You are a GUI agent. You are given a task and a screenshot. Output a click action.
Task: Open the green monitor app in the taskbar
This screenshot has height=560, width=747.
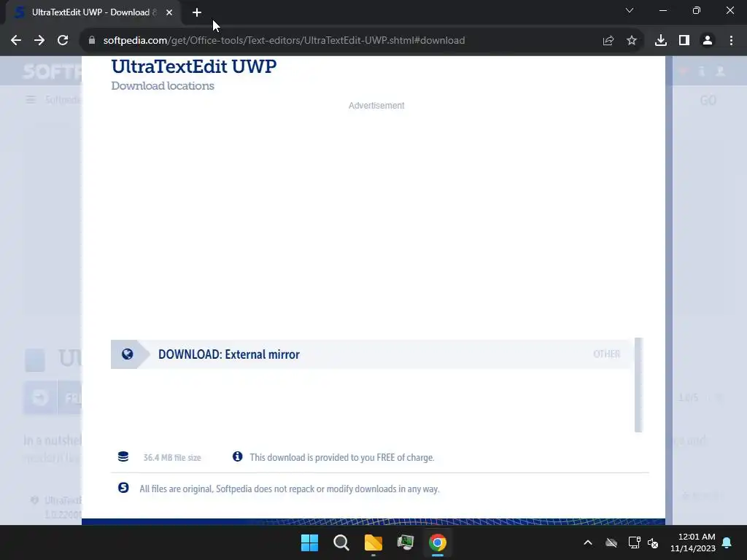point(406,542)
